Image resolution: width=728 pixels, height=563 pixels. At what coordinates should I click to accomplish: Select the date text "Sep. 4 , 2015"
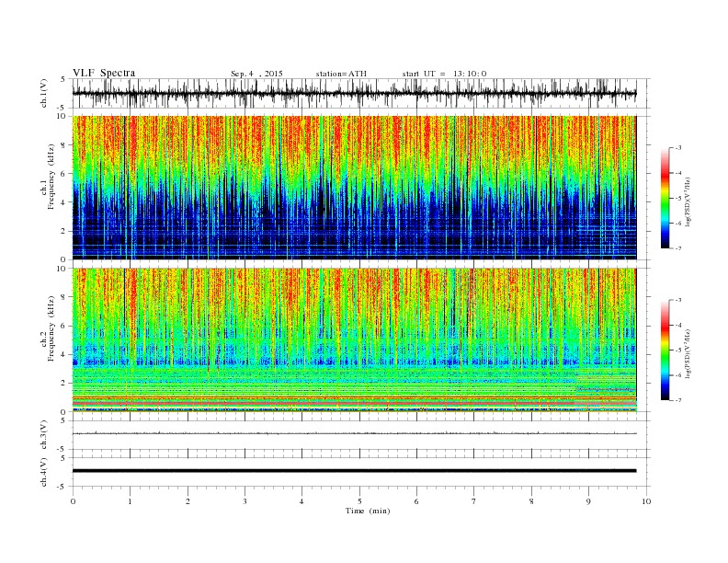point(256,74)
